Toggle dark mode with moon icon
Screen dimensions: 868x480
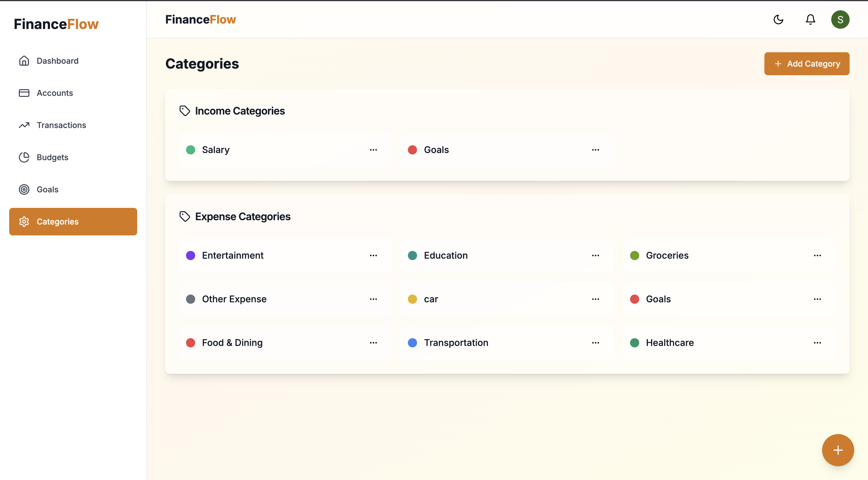tap(778, 20)
